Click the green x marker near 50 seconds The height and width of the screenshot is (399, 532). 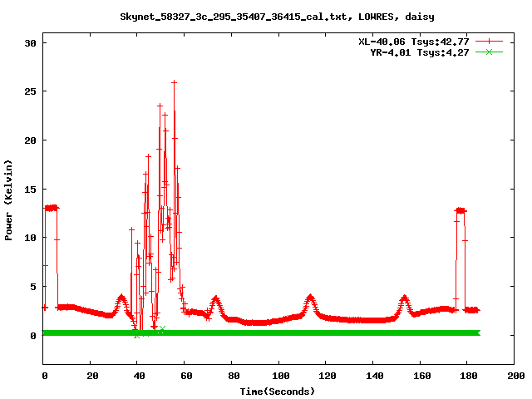163,329
